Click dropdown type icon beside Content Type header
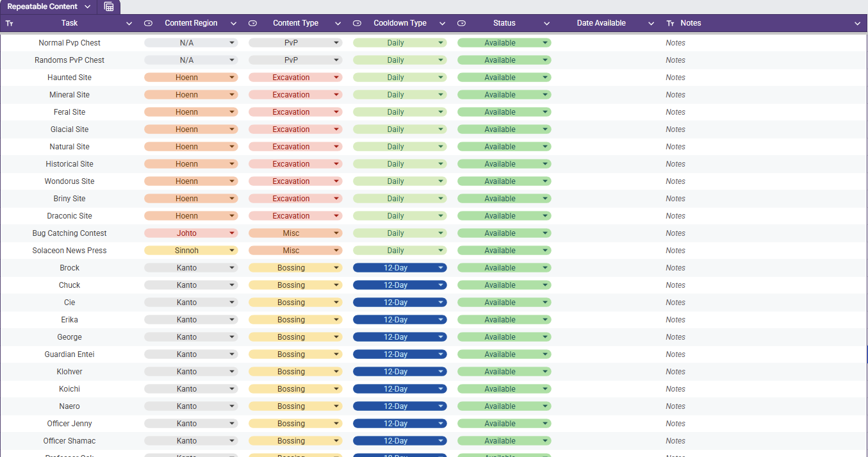 tap(252, 23)
